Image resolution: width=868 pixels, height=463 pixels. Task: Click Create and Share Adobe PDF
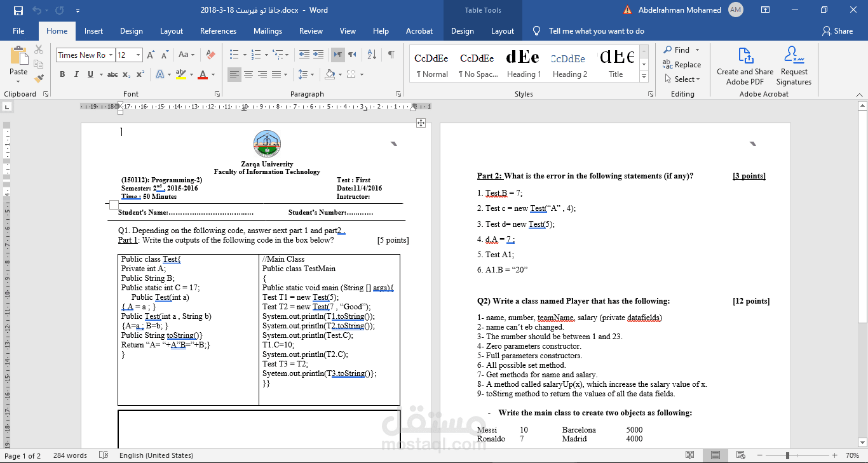pos(745,65)
